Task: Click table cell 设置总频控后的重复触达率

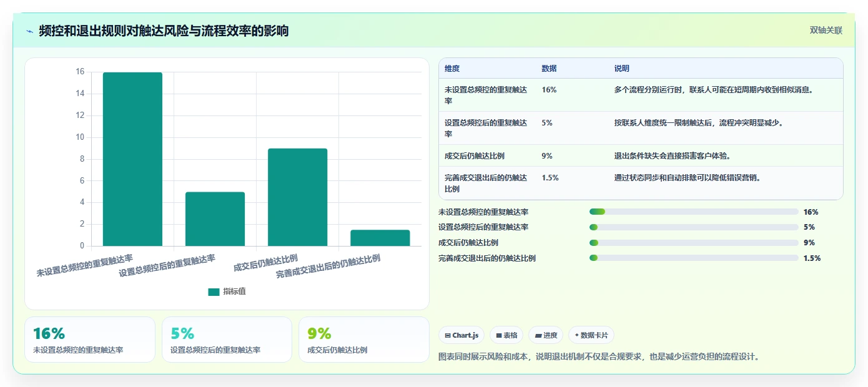Action: tap(486, 128)
